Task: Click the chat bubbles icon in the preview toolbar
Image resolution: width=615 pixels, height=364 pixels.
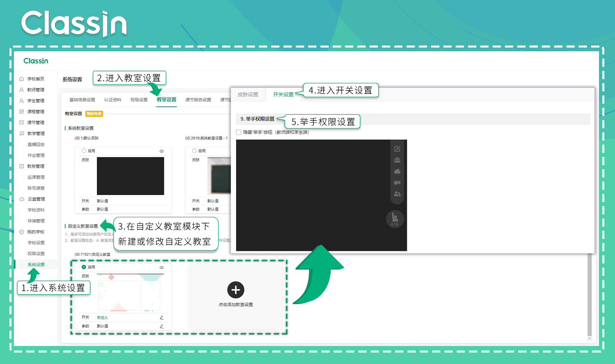Action: pyautogui.click(x=397, y=183)
